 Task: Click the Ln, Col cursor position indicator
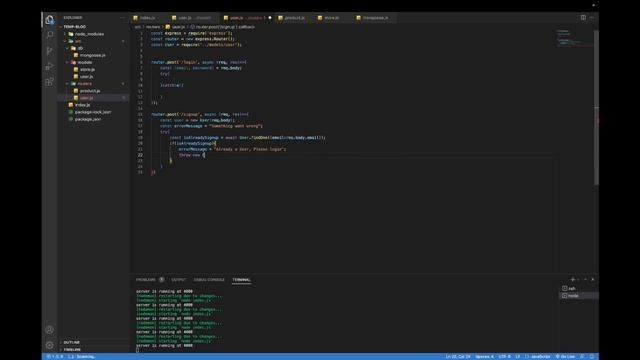[458, 356]
